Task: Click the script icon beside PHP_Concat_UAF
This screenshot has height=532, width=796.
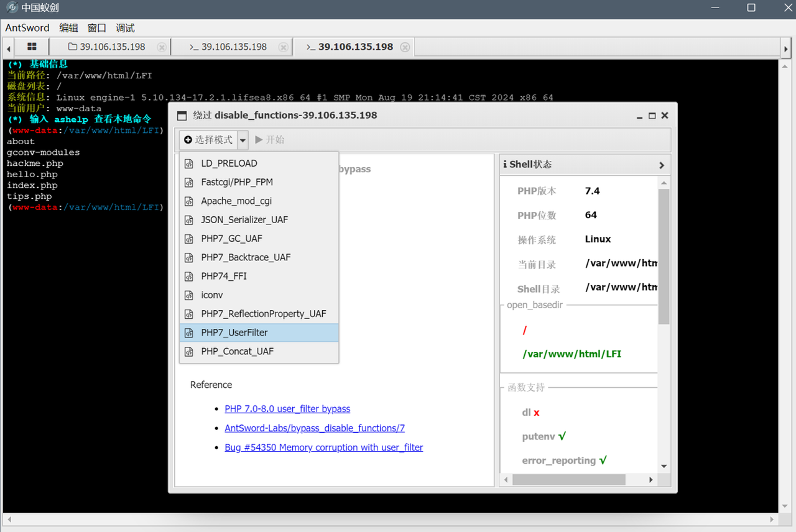Action: point(189,351)
